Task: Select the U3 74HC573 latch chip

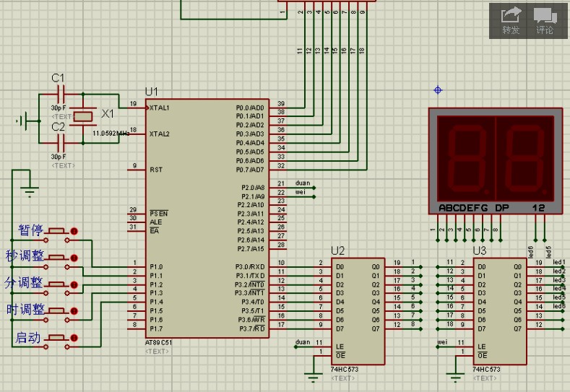Action: pyautogui.click(x=500, y=310)
